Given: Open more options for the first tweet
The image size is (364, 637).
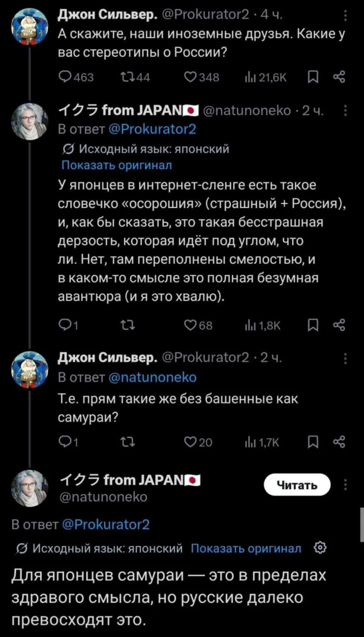Looking at the screenshot, I should click(x=346, y=19).
